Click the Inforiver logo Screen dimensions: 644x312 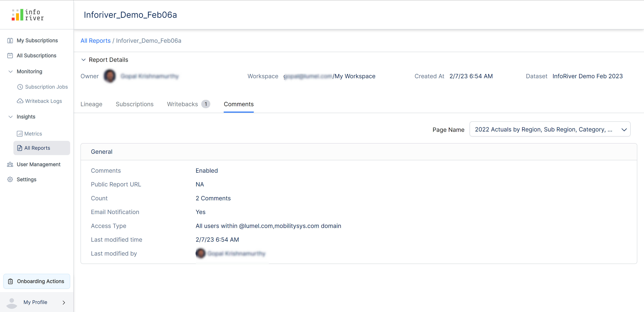[28, 15]
